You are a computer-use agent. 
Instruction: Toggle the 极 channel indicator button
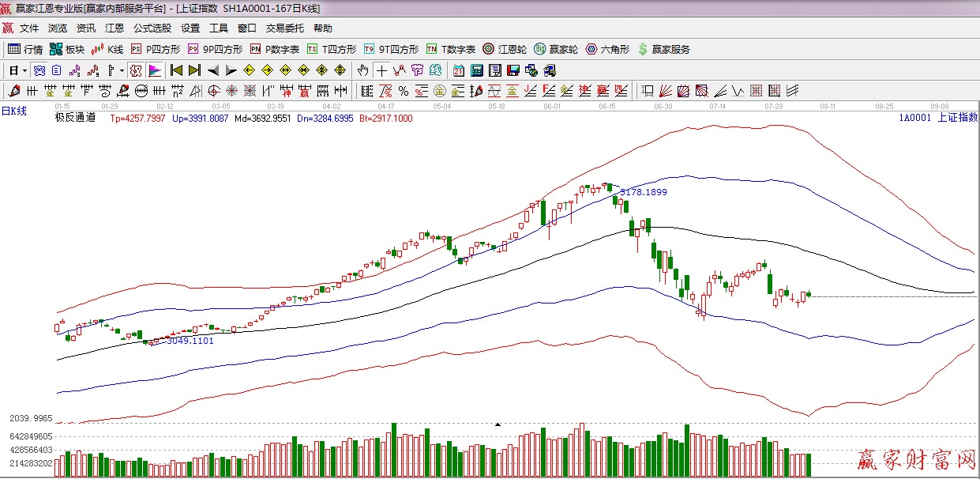coord(137,70)
